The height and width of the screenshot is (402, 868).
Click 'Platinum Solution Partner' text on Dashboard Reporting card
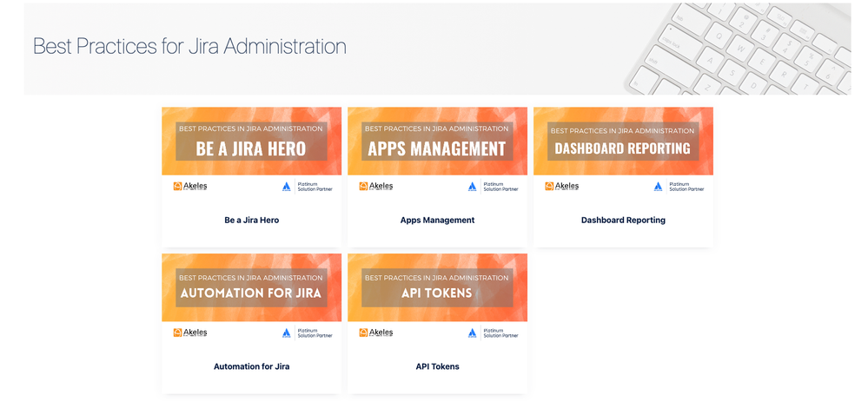tap(687, 187)
